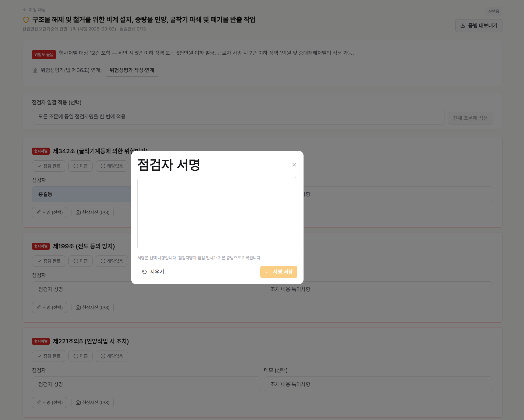This screenshot has width=524, height=420.
Task: Click the back arrow icon beside 이행 대장
Action: pos(25,10)
